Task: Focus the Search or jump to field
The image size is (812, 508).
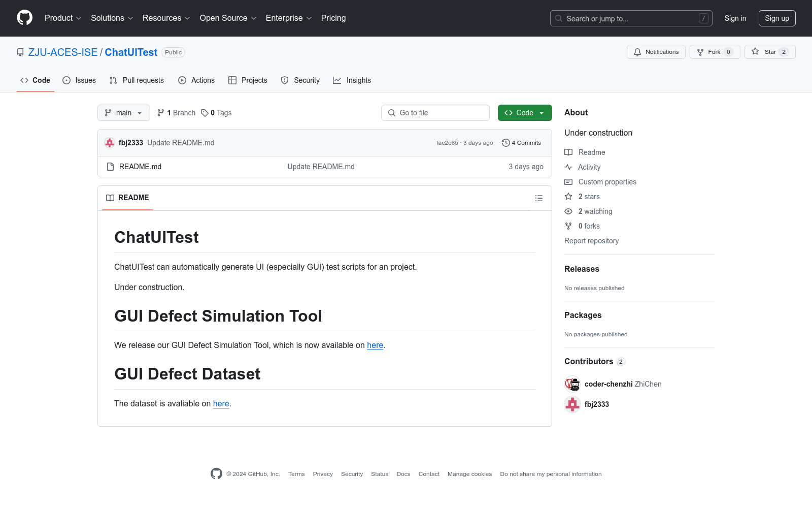Action: [631, 18]
